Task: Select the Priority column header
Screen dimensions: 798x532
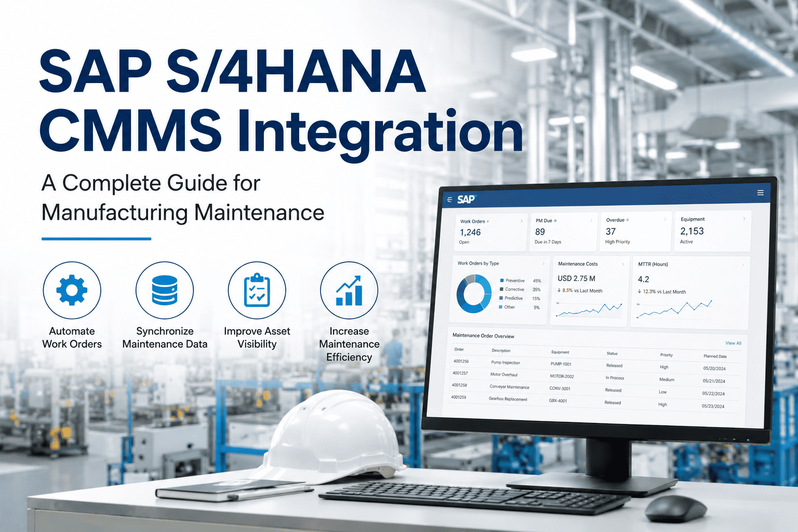Action: click(667, 355)
